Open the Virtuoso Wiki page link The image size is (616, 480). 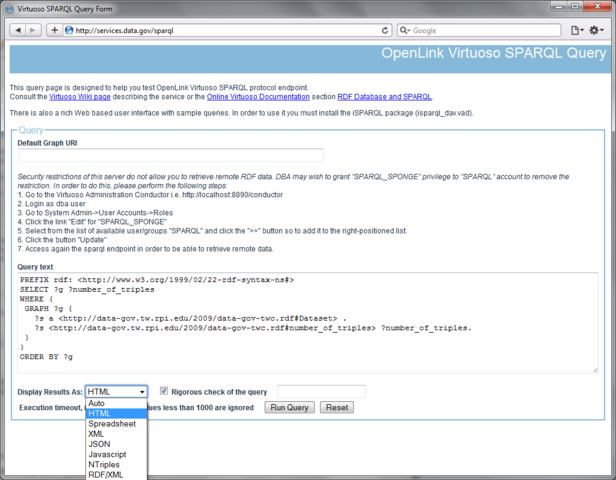point(80,97)
